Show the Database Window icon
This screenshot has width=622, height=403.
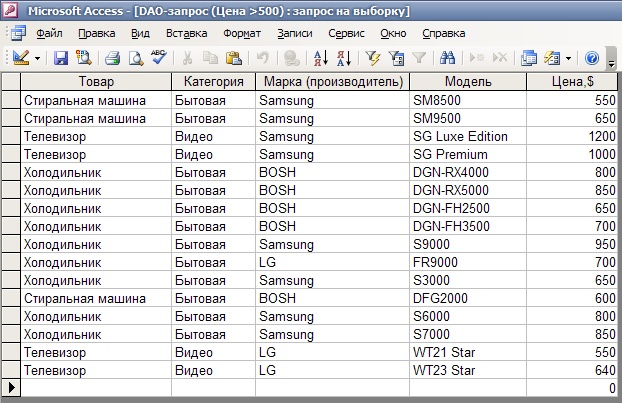(529, 58)
